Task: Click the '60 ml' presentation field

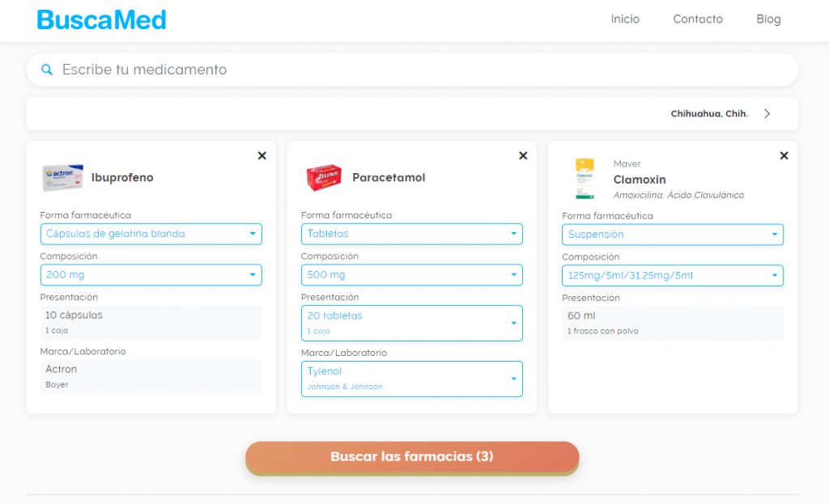Action: click(x=673, y=323)
